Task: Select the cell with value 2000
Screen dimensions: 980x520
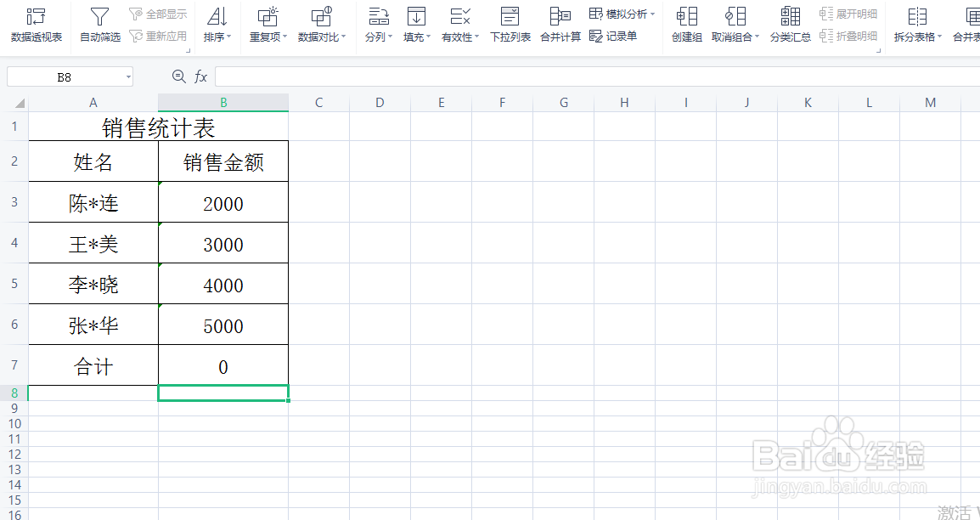Action: point(223,202)
